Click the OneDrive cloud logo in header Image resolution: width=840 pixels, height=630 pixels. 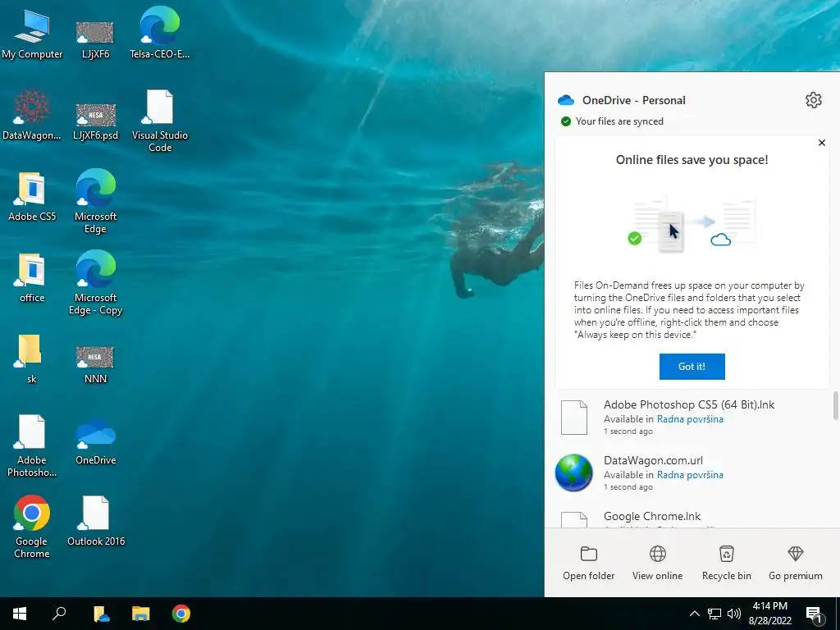(x=566, y=100)
